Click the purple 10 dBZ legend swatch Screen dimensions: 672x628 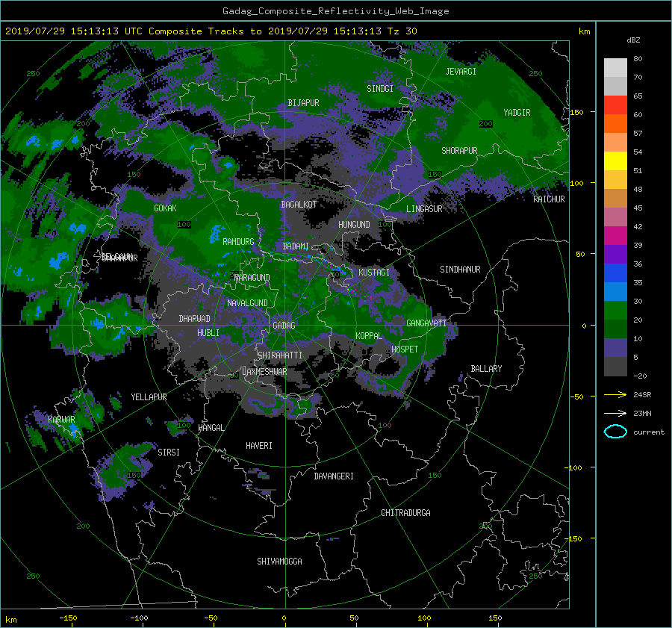pyautogui.click(x=615, y=347)
